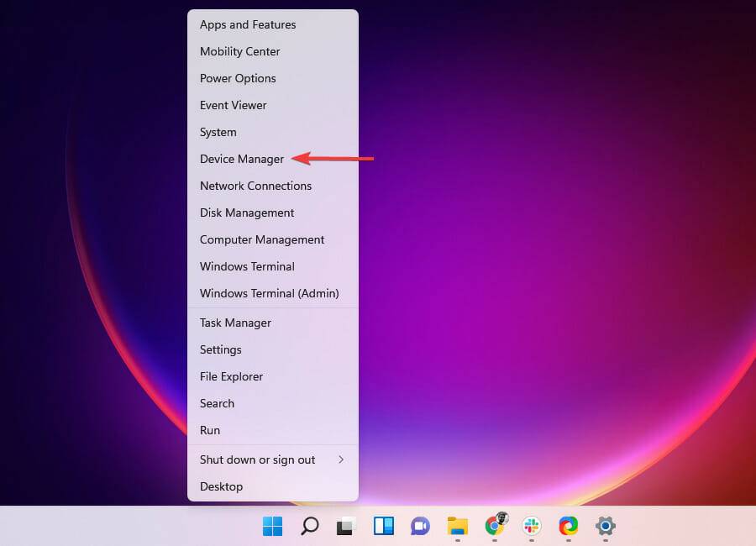Image resolution: width=756 pixels, height=546 pixels.
Task: Launch Google Chrome from the taskbar
Action: (495, 525)
